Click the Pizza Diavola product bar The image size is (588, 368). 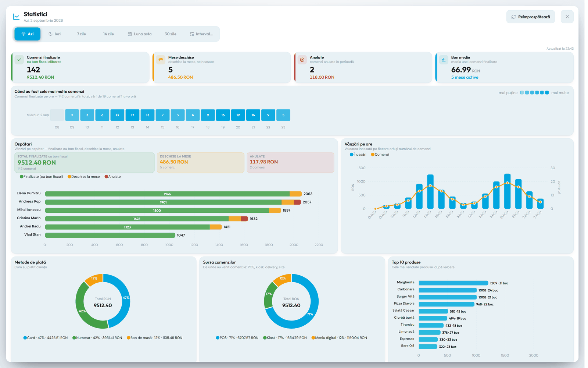447,304
